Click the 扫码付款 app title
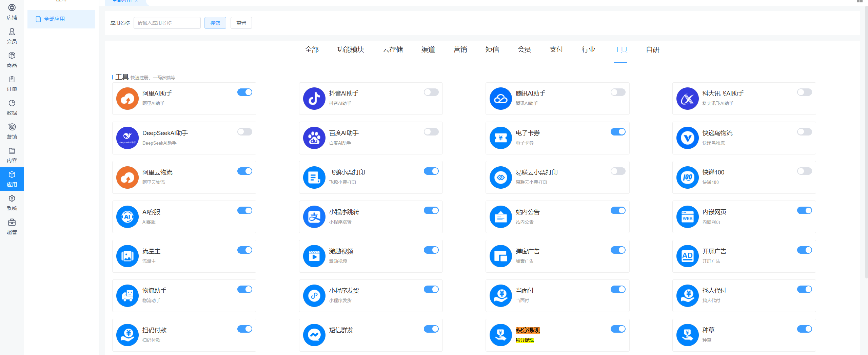The width and height of the screenshot is (868, 355). pos(154,330)
